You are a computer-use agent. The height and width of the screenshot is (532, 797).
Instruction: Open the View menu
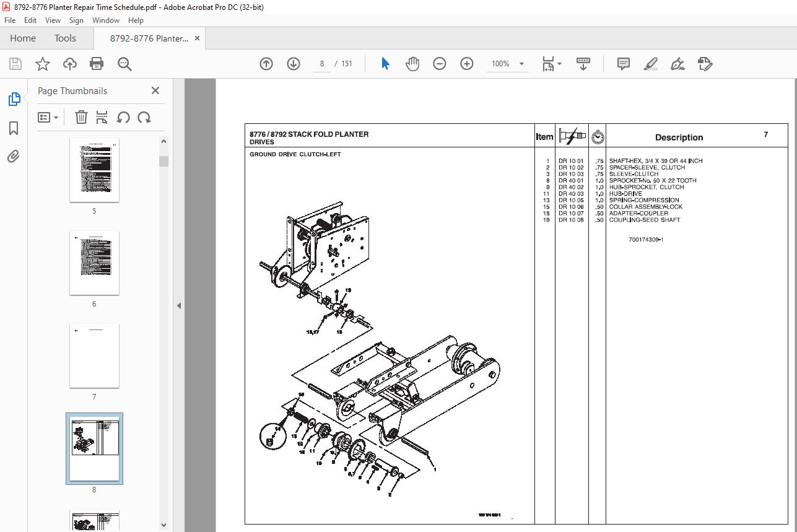[53, 20]
